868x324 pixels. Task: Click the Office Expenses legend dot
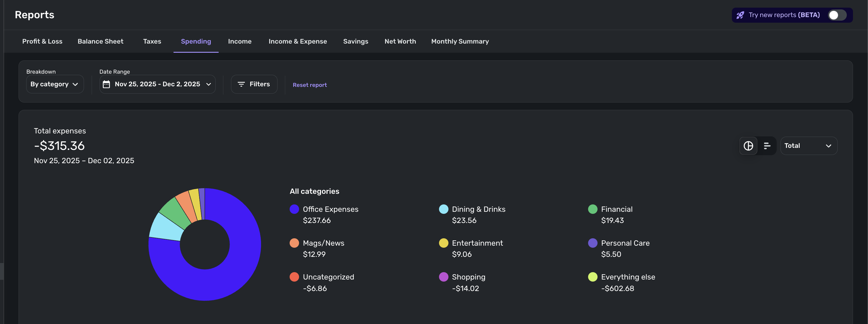coord(294,209)
